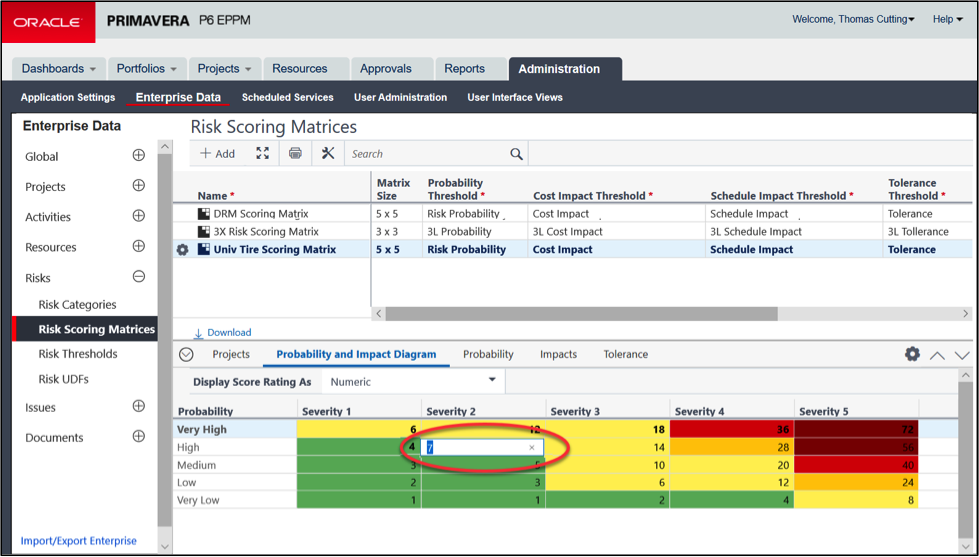The image size is (979, 557).
Task: Open User Administration submenu
Action: [400, 97]
